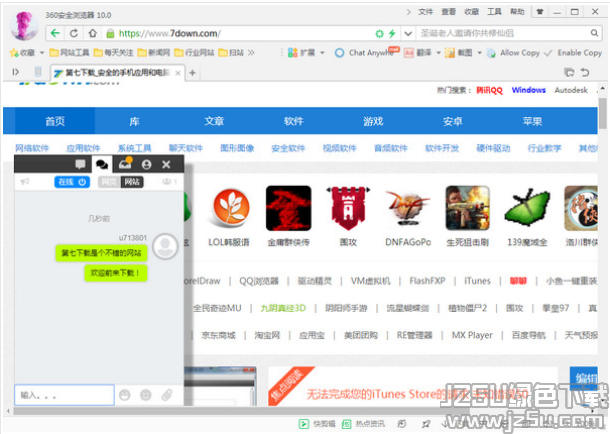Click the paperclip attachment icon

[167, 395]
